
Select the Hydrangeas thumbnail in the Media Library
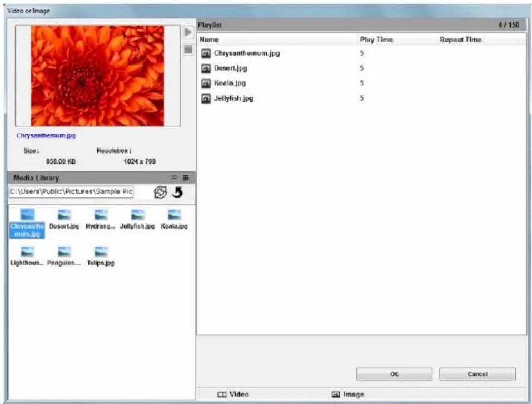click(x=101, y=220)
